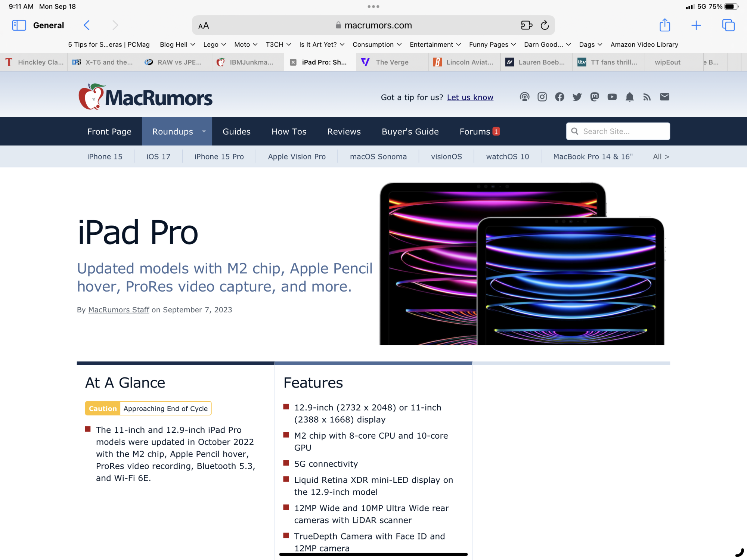
Task: Switch to The Verge tab
Action: tap(392, 62)
